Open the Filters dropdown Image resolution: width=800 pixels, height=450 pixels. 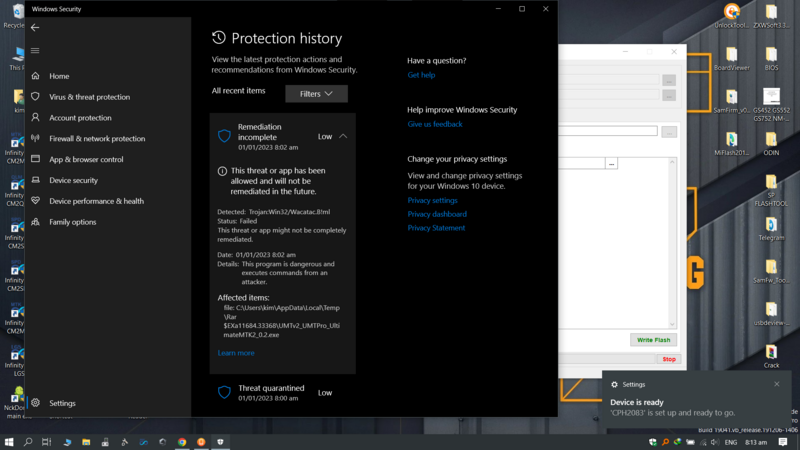coord(316,94)
